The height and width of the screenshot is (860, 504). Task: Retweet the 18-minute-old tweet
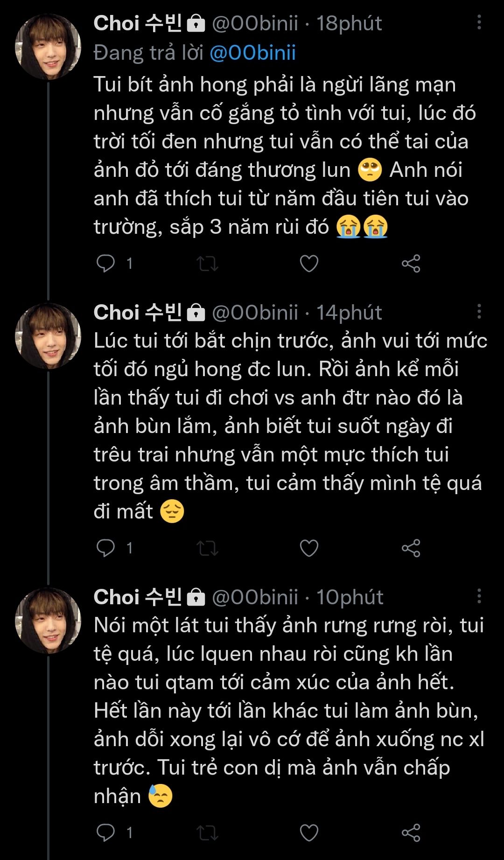(207, 264)
